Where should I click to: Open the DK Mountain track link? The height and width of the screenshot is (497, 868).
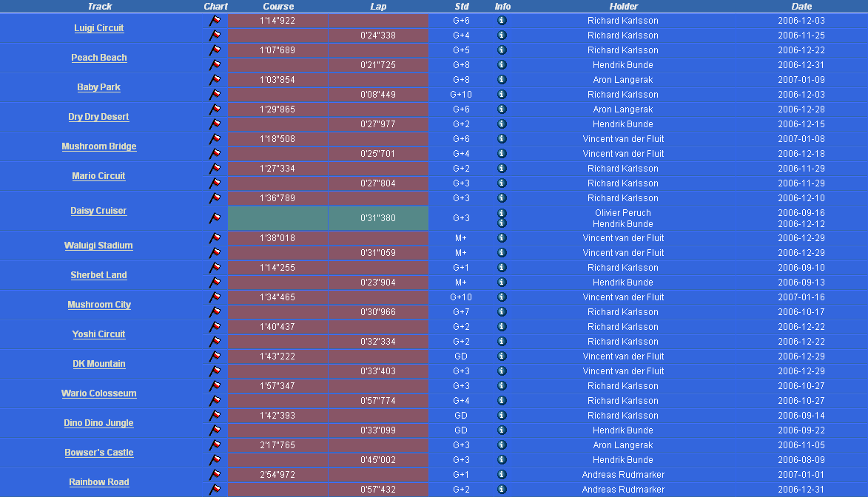tap(99, 364)
